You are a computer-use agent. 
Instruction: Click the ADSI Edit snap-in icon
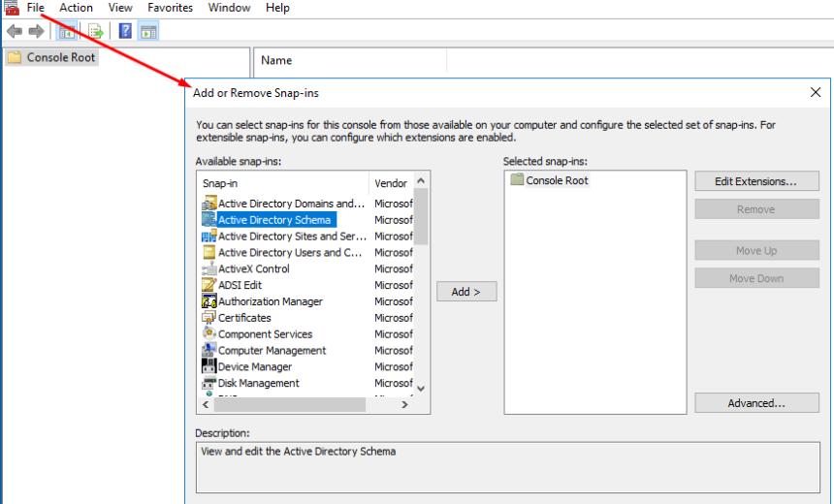[209, 285]
